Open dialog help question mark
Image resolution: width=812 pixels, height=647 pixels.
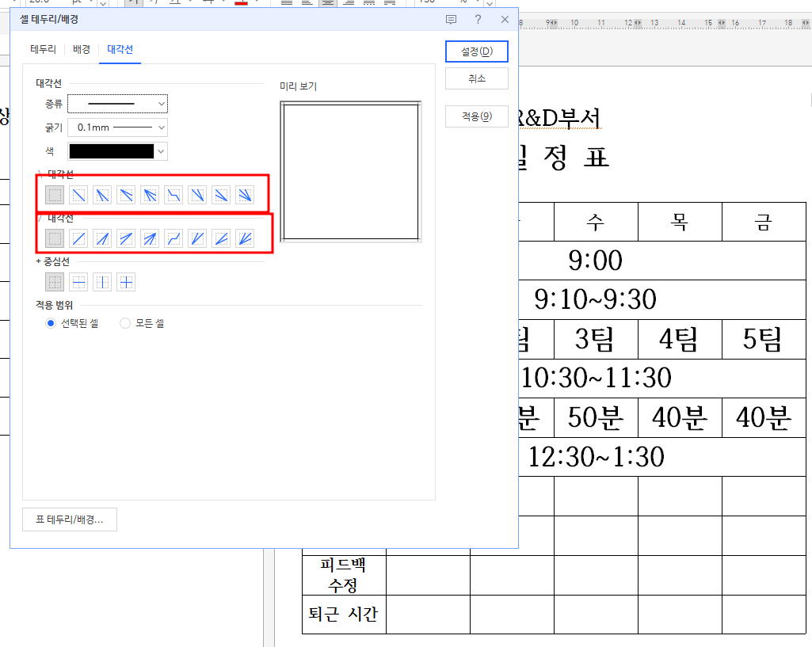478,20
